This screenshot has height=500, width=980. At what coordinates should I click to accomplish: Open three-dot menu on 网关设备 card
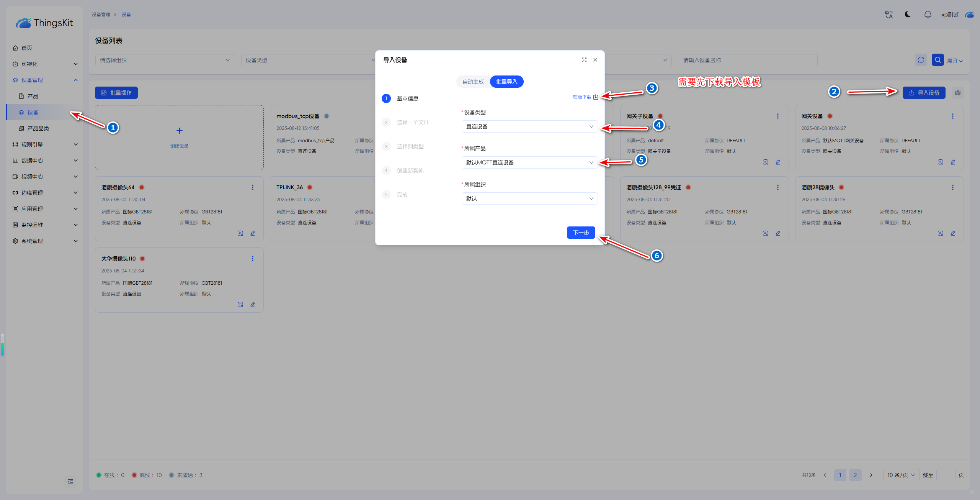[952, 116]
